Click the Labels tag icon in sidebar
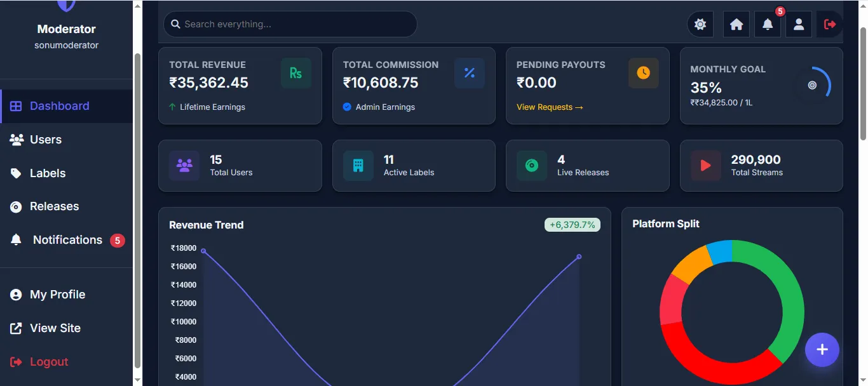This screenshot has width=868, height=386. tap(17, 173)
